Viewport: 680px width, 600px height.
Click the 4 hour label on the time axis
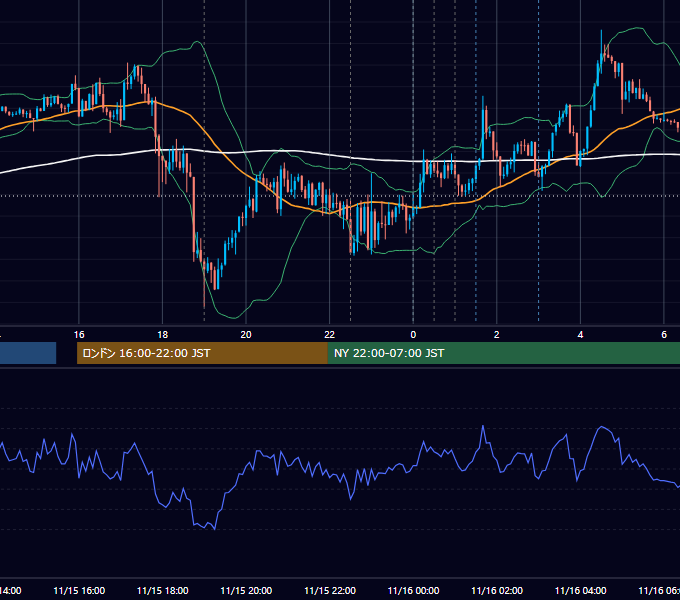tap(580, 335)
